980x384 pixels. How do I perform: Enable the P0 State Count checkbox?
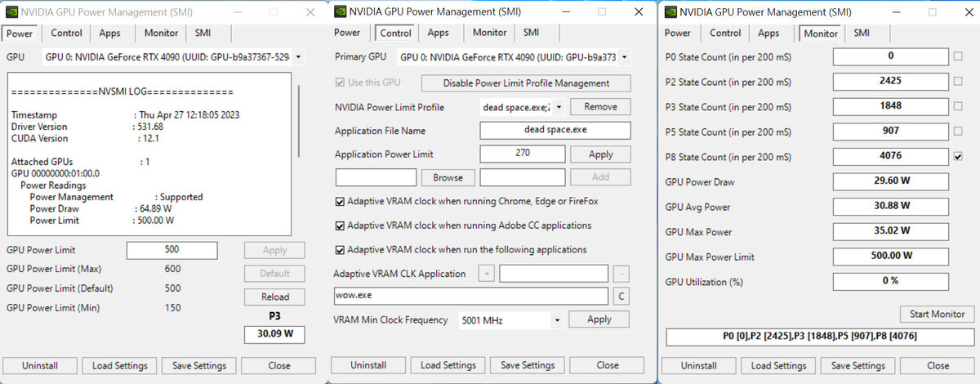[x=958, y=56]
